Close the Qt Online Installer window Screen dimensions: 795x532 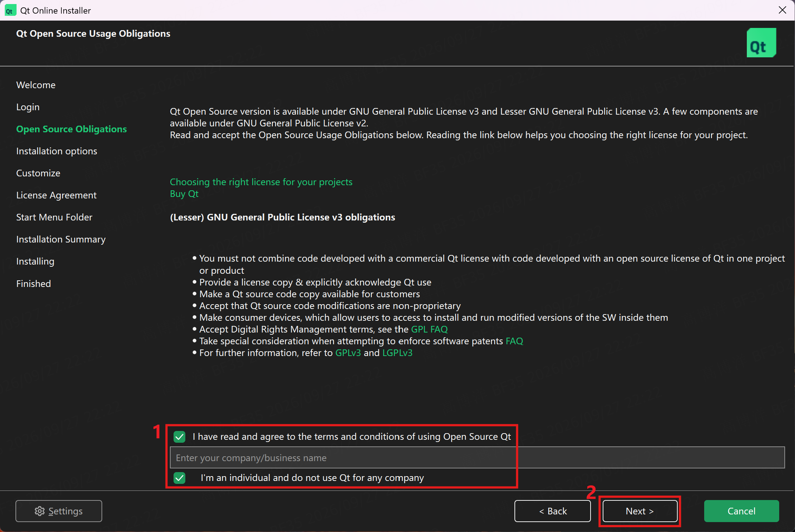click(782, 10)
